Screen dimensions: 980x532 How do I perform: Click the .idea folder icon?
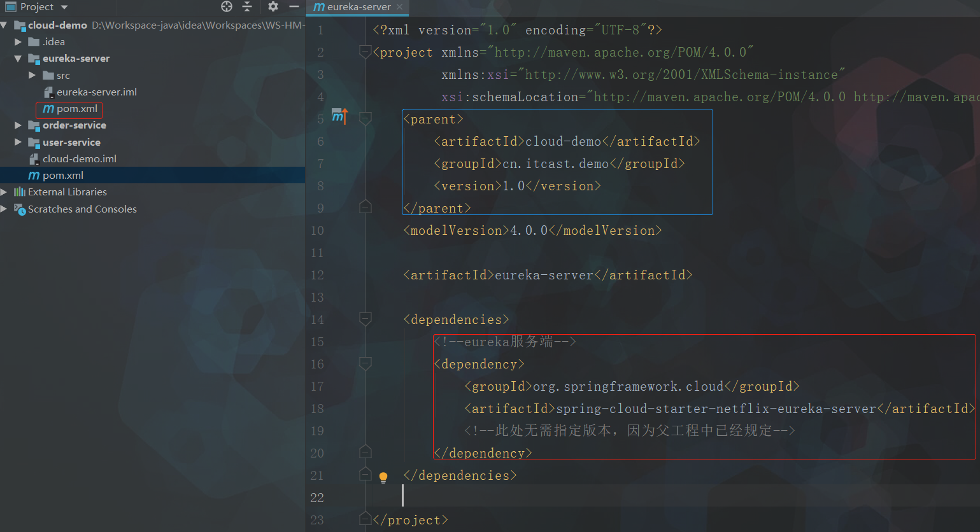pos(34,42)
